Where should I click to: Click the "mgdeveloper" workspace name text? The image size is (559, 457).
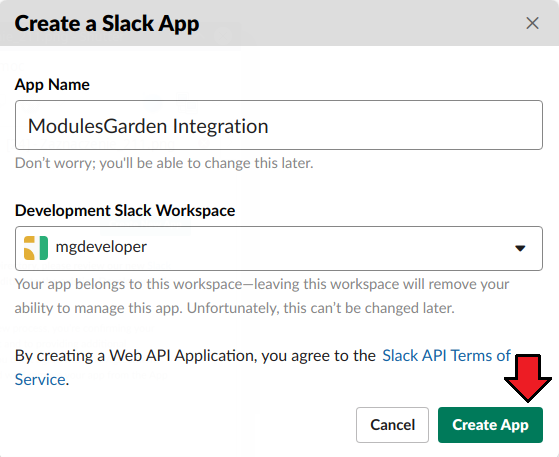tap(101, 247)
